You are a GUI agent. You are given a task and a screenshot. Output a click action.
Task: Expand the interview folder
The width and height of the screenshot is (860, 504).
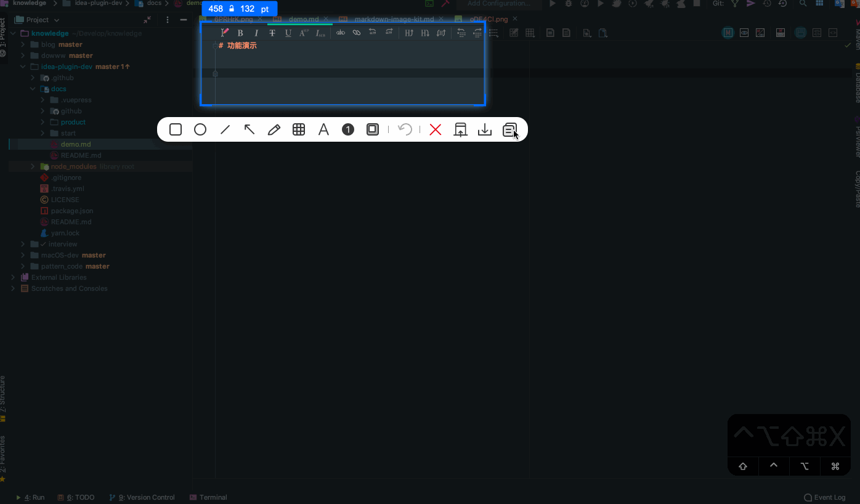(23, 244)
